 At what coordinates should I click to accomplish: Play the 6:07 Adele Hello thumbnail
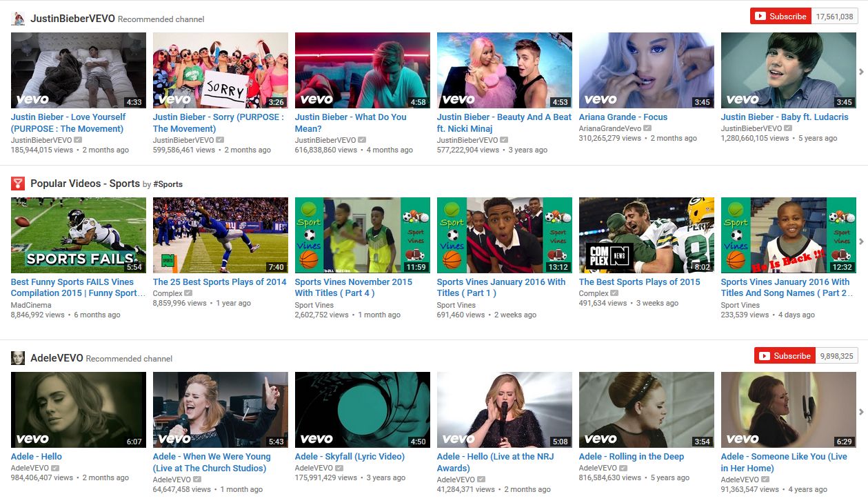tap(79, 410)
